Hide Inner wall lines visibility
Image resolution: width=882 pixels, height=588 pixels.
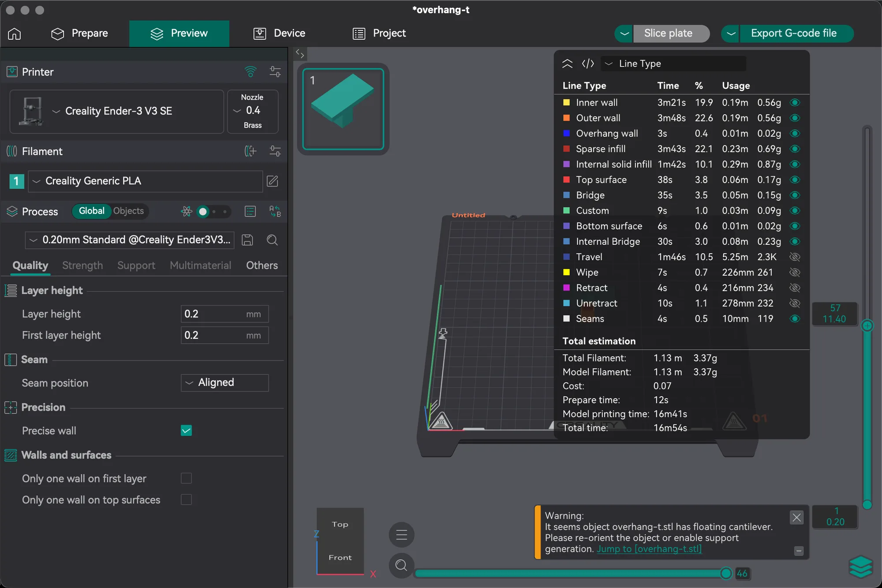795,102
